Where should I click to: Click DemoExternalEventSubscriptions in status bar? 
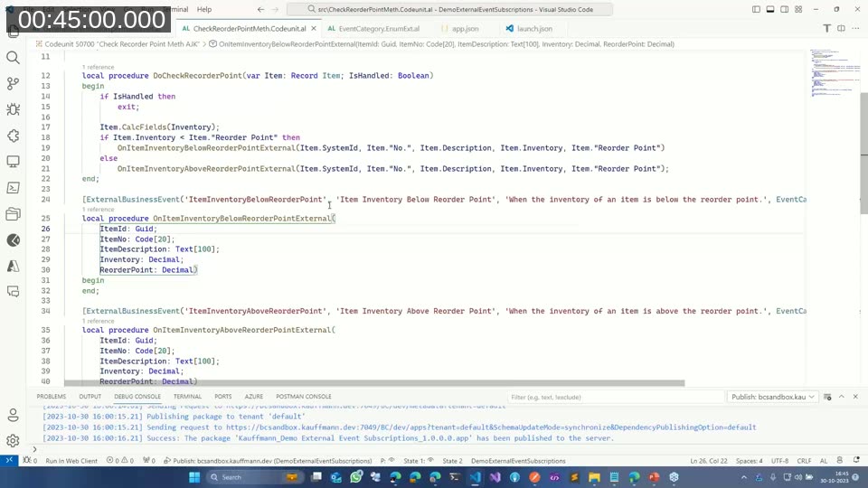(x=518, y=460)
